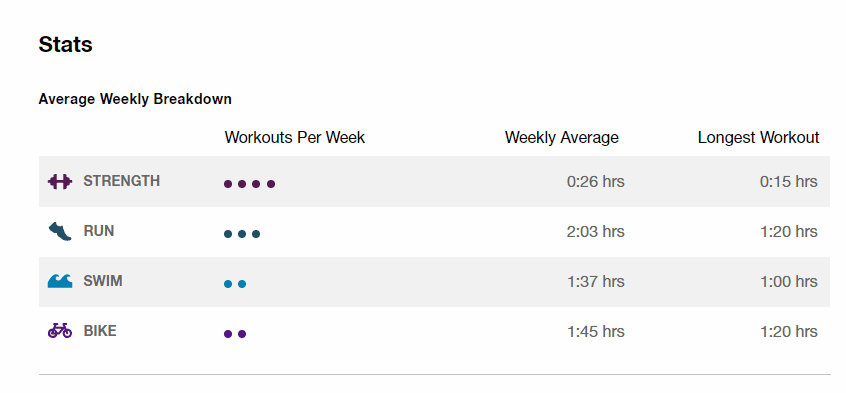Click the Longest Workout column header
The image size is (846, 393).
pyautogui.click(x=759, y=138)
